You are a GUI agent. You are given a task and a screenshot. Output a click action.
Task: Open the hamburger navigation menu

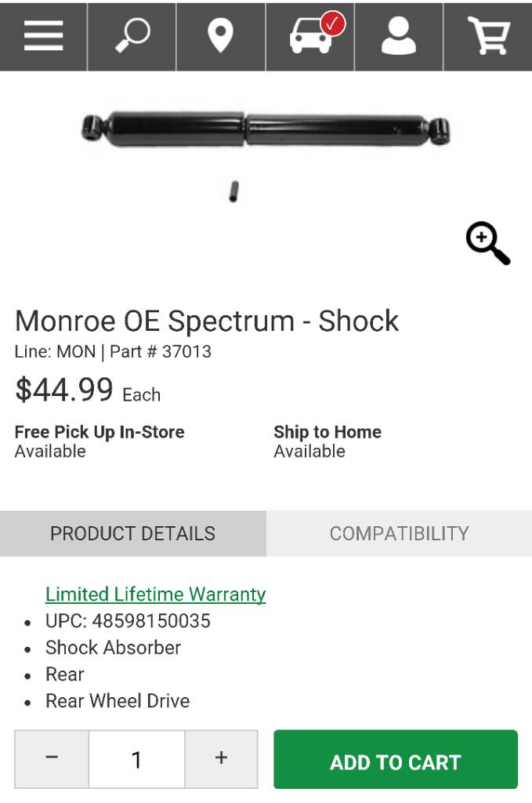pyautogui.click(x=43, y=36)
